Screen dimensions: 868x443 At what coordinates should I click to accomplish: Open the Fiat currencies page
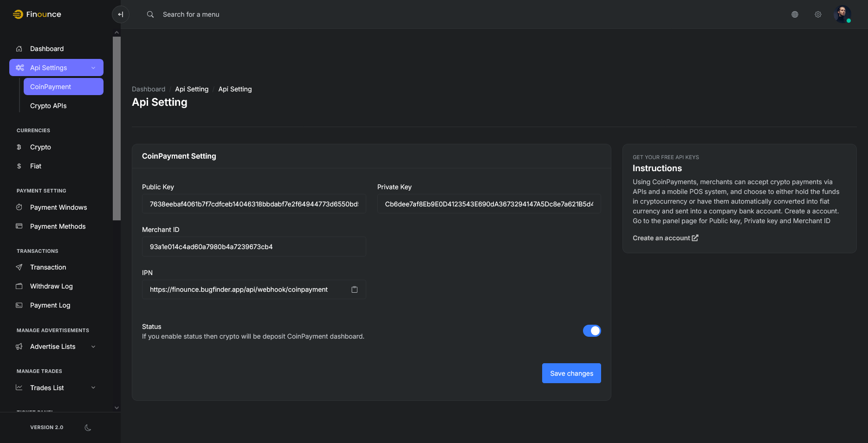56,166
